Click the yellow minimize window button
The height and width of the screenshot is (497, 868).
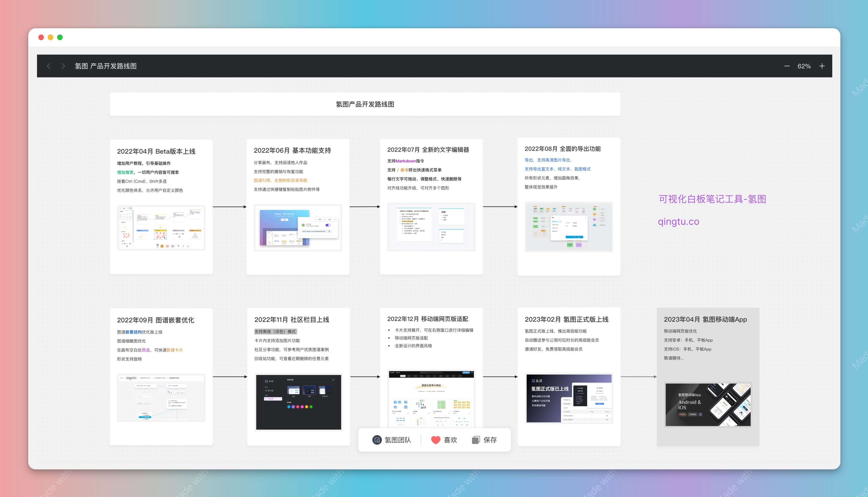click(x=50, y=37)
